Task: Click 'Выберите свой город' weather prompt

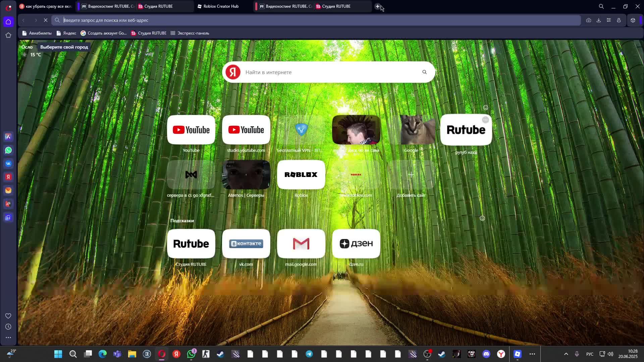Action: tap(64, 47)
